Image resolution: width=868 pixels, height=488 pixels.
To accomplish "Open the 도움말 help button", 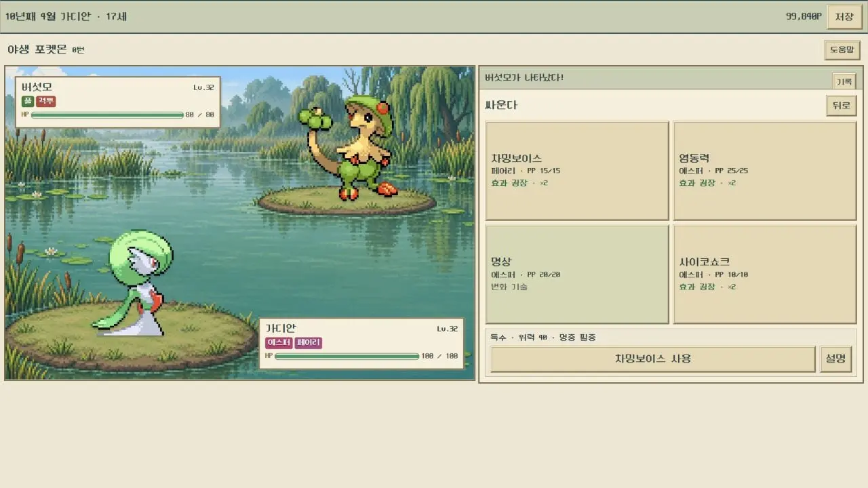I will 842,50.
